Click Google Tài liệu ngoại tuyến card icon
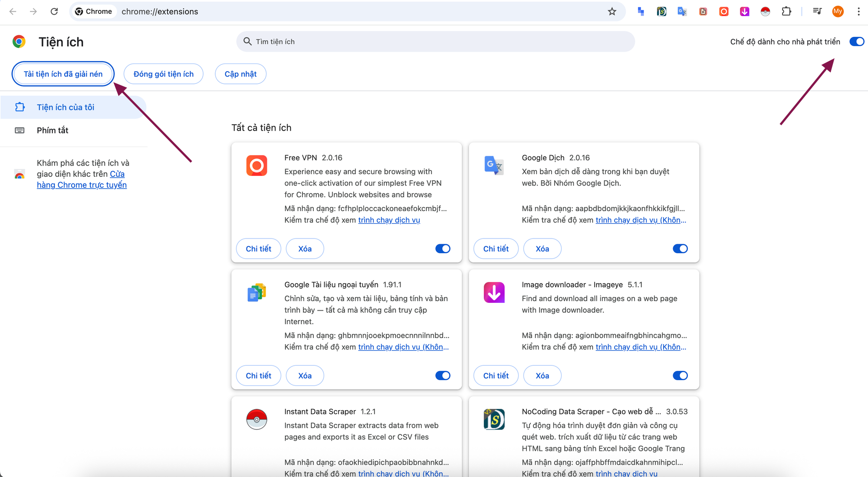This screenshot has width=868, height=477. point(256,292)
